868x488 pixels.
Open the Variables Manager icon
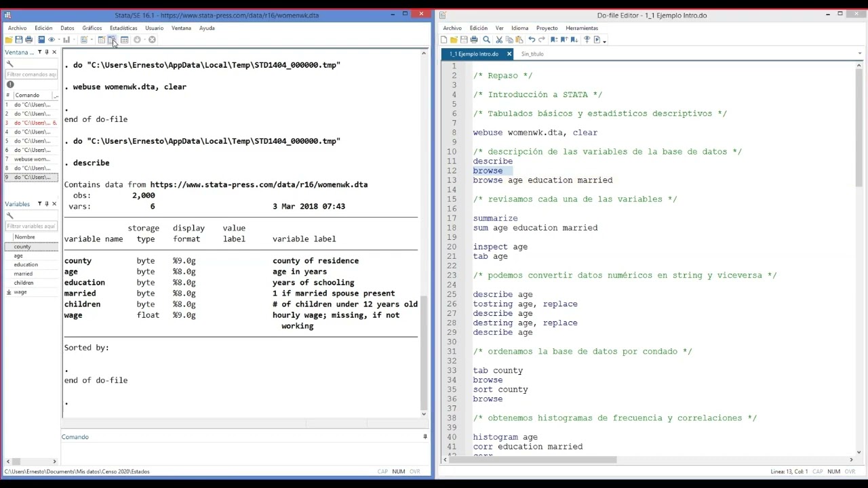click(125, 39)
